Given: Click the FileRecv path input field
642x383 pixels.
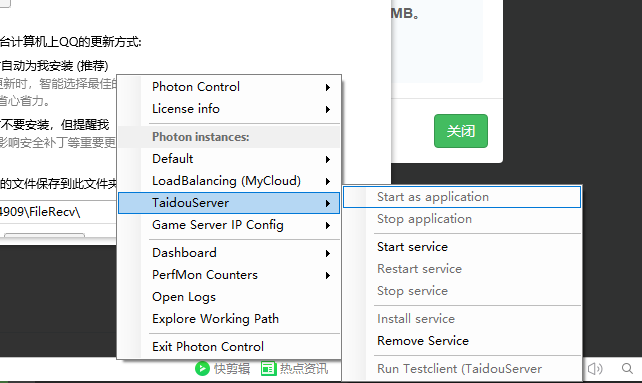Looking at the screenshot, I should [57, 212].
